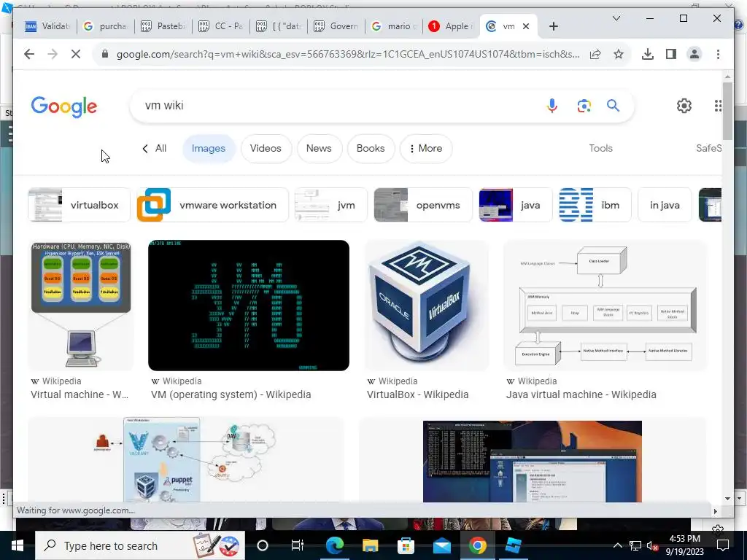Screen dimensions: 747x560
Task: Open the Virtual machine - W... result title
Action: [80, 394]
